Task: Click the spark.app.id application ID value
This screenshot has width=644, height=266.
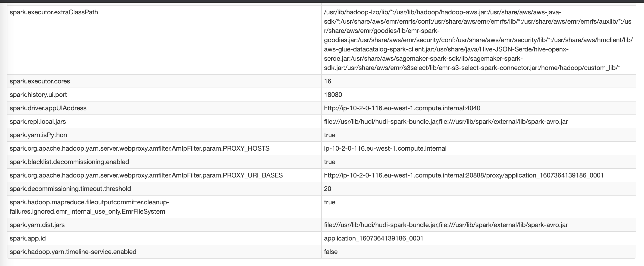Action: coord(373,238)
